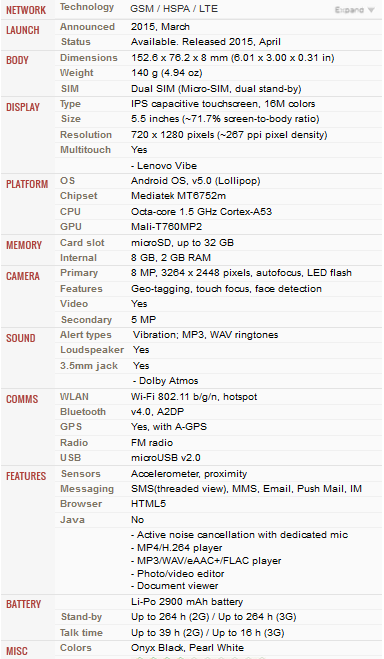Screen dimensions: 384x659
Task: Click the Stand-by label link
Action: tap(82, 617)
